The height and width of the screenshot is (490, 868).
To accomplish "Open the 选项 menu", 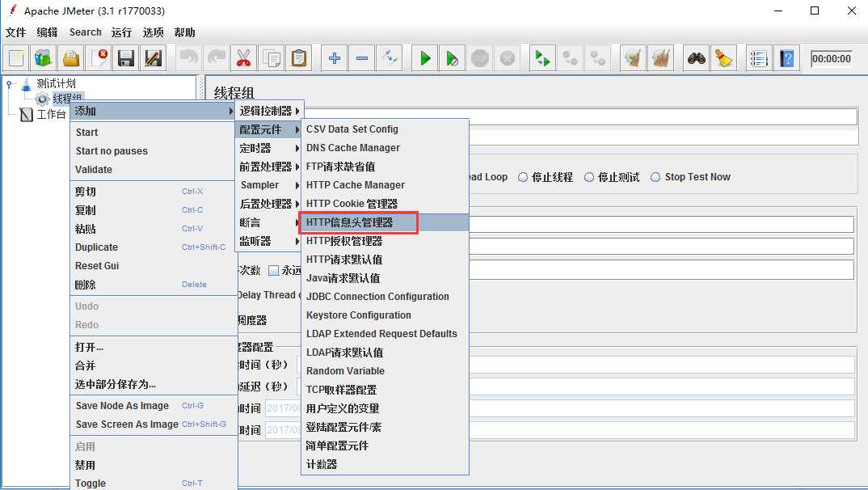I will [x=154, y=32].
